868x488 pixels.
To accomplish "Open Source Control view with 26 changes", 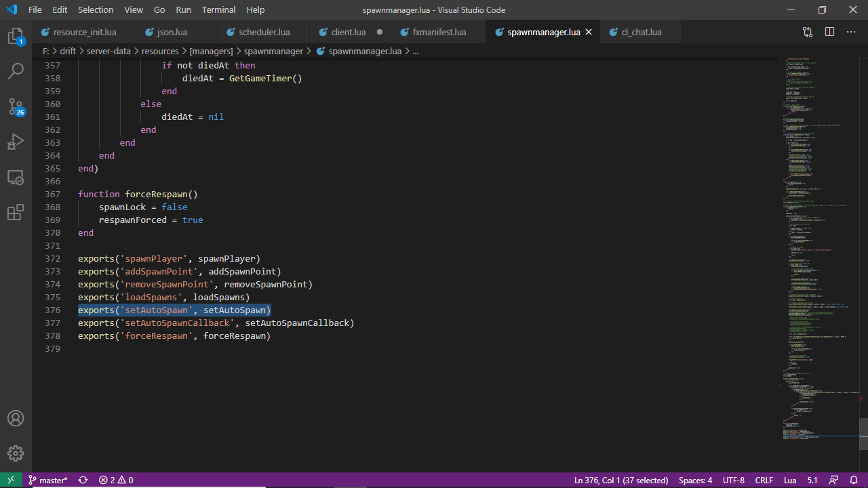I will (16, 106).
